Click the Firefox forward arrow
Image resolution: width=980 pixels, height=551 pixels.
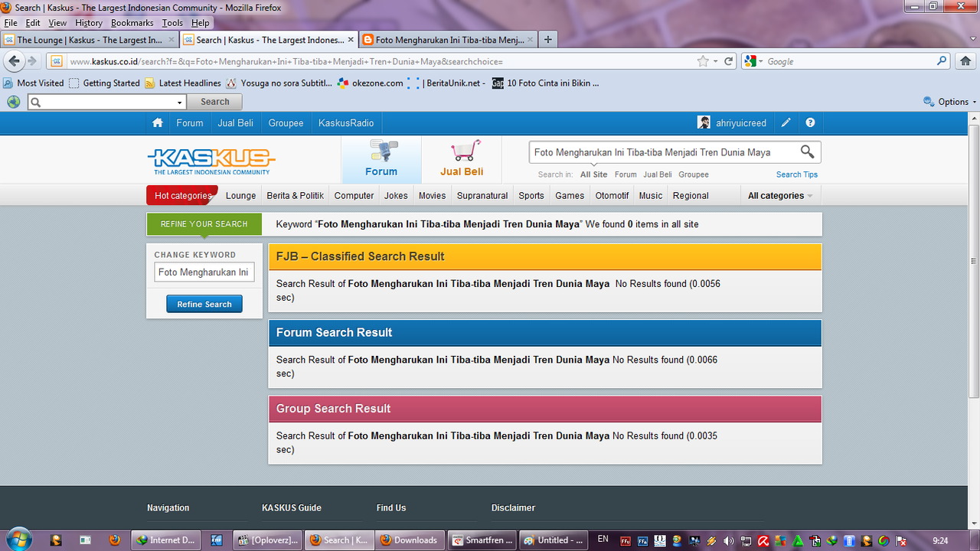point(32,61)
